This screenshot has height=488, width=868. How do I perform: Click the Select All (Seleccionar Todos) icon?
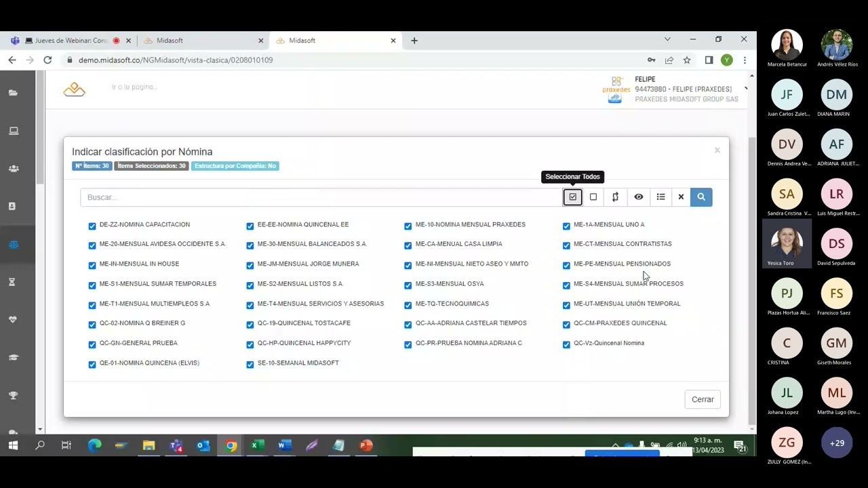572,197
